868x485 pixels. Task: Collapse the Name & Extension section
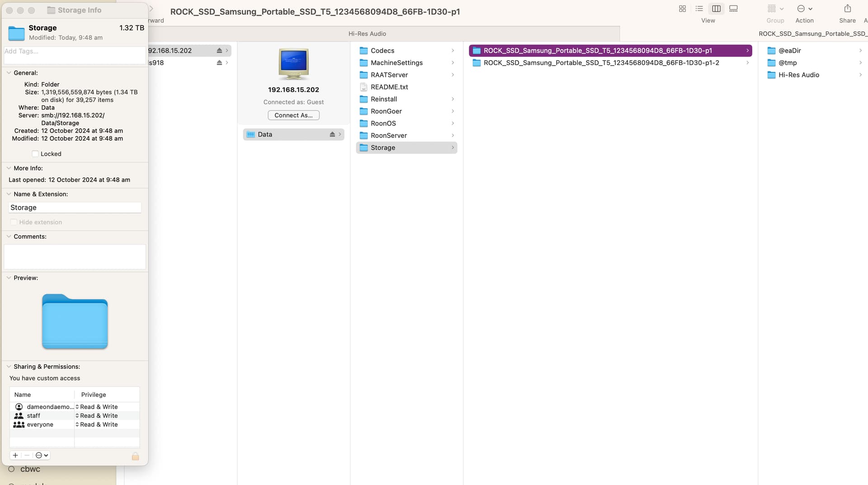[x=9, y=194]
